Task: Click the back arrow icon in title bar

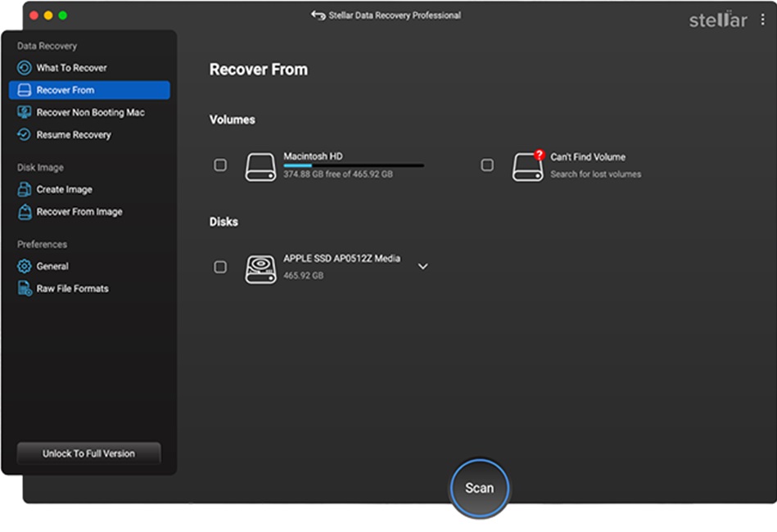Action: point(318,16)
